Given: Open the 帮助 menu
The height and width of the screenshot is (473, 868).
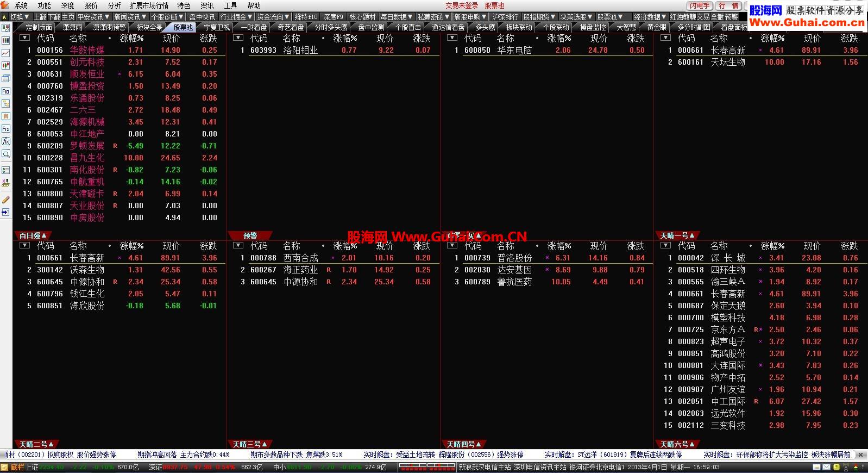Looking at the screenshot, I should tap(254, 5).
